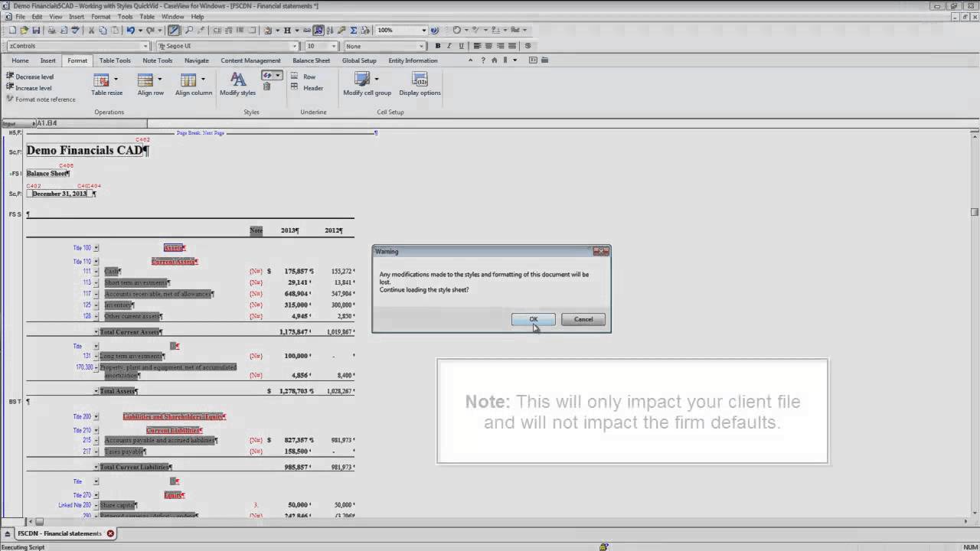Image resolution: width=980 pixels, height=551 pixels.
Task: Open Display options in Cell Setup
Action: click(x=420, y=84)
